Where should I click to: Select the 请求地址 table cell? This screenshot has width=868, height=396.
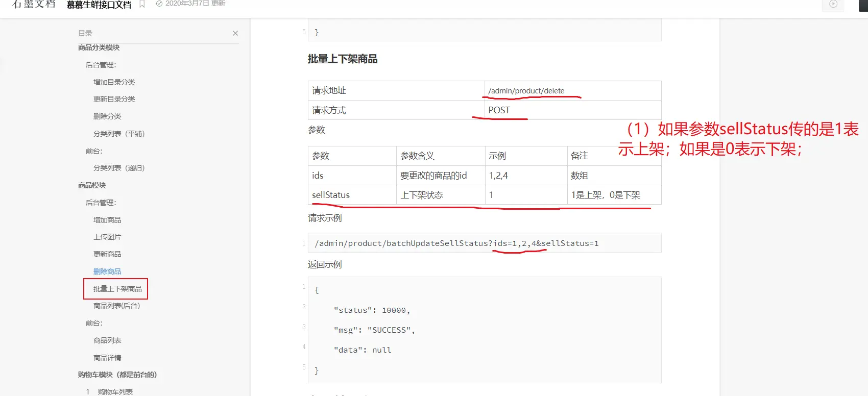coord(396,91)
